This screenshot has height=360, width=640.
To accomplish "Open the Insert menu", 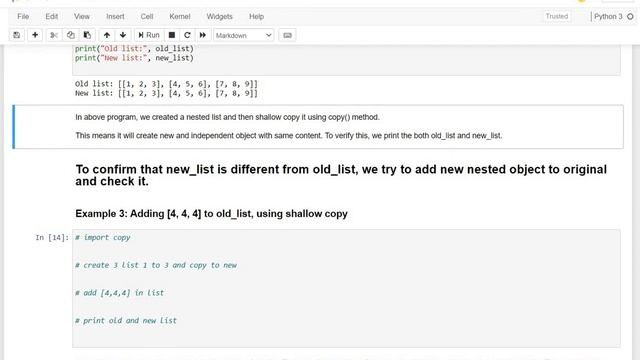I will tap(115, 16).
